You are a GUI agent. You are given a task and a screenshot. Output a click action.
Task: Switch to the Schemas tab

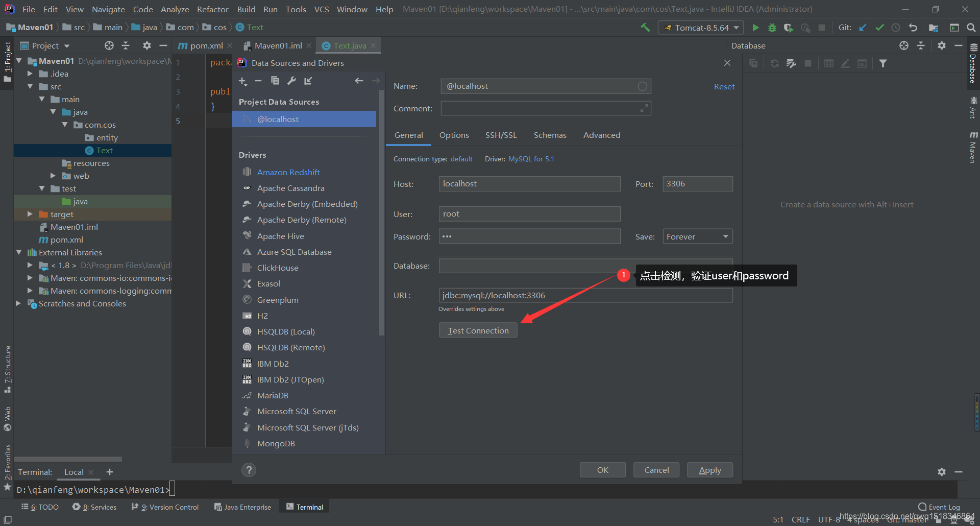point(550,135)
